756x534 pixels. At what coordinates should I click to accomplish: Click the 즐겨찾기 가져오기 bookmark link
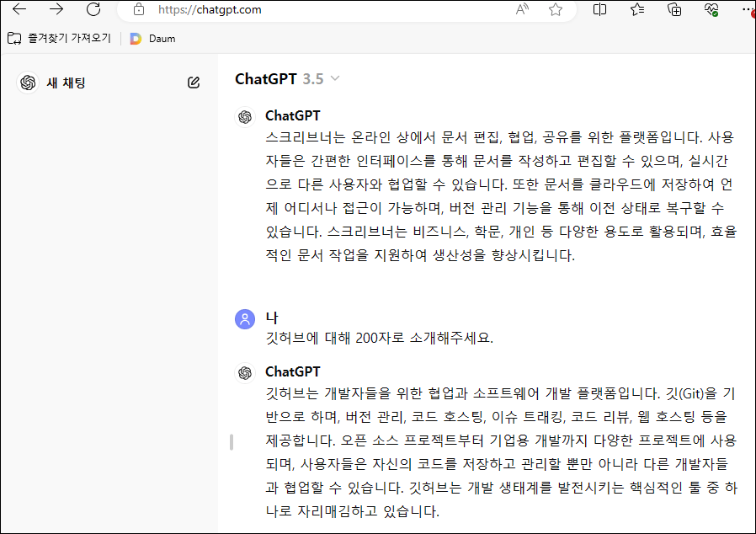[x=69, y=38]
